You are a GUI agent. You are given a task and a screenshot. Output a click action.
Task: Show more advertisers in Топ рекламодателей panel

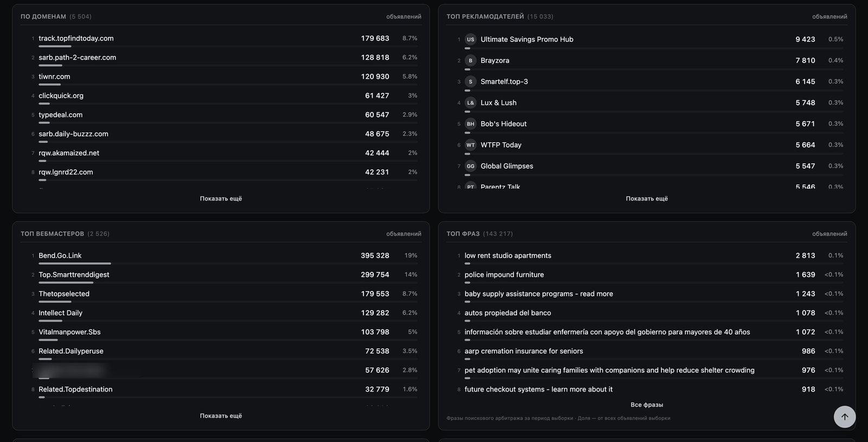(647, 199)
